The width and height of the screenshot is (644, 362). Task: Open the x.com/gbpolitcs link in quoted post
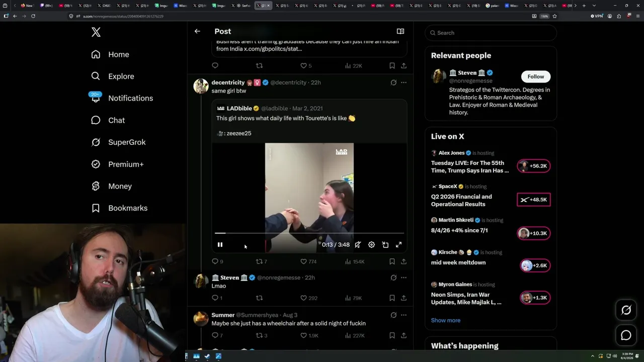click(x=273, y=49)
